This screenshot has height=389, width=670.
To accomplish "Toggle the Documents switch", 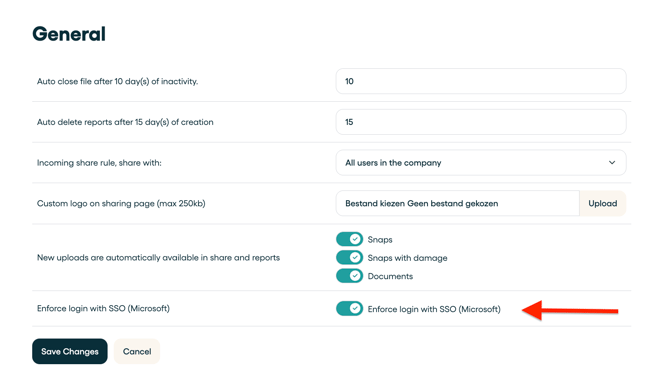I will coord(349,276).
